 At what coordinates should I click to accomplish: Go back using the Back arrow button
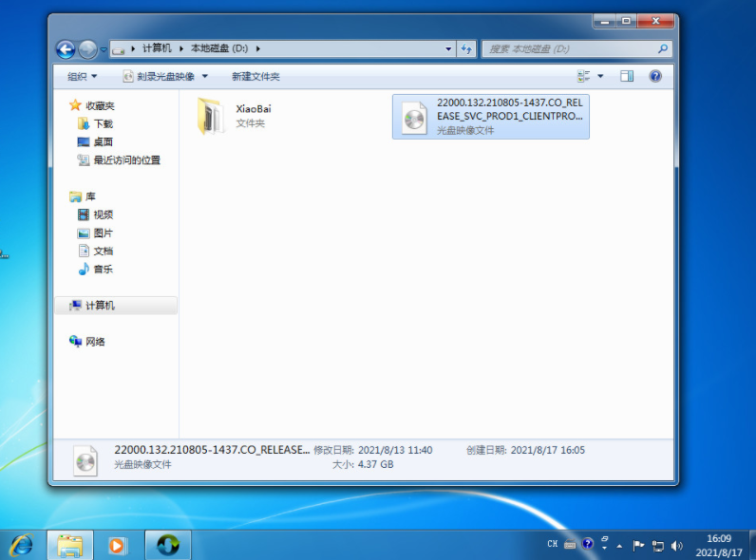coord(66,49)
